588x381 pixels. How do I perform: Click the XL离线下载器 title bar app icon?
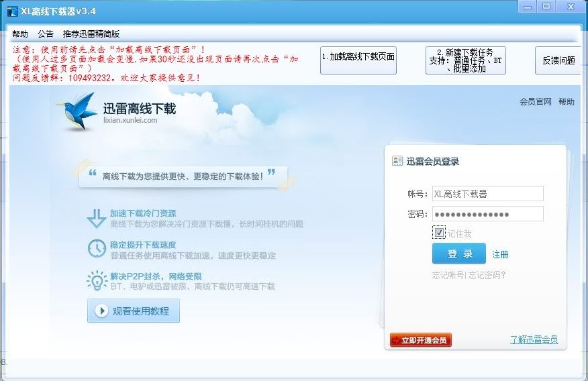pos(12,11)
